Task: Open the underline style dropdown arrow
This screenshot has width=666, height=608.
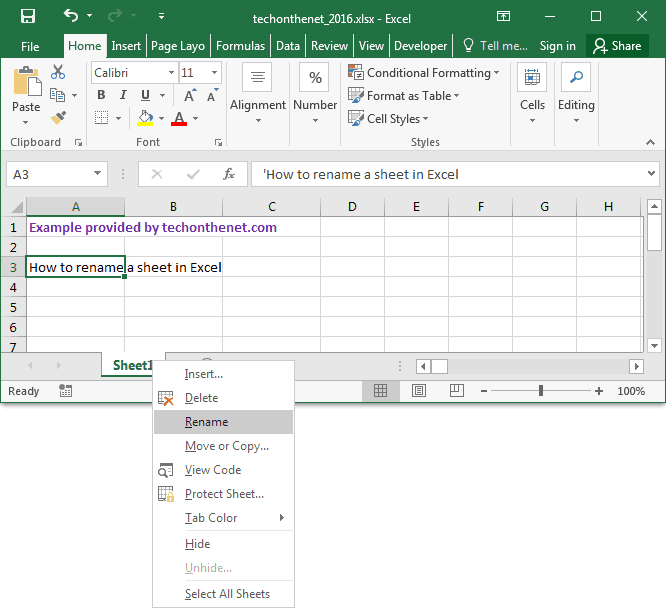Action: coord(162,95)
